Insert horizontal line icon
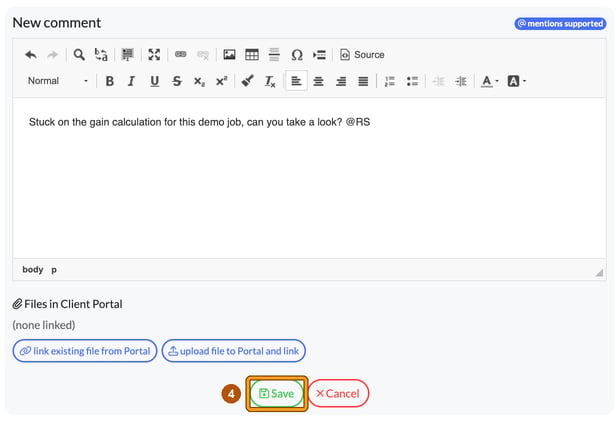 coord(274,54)
